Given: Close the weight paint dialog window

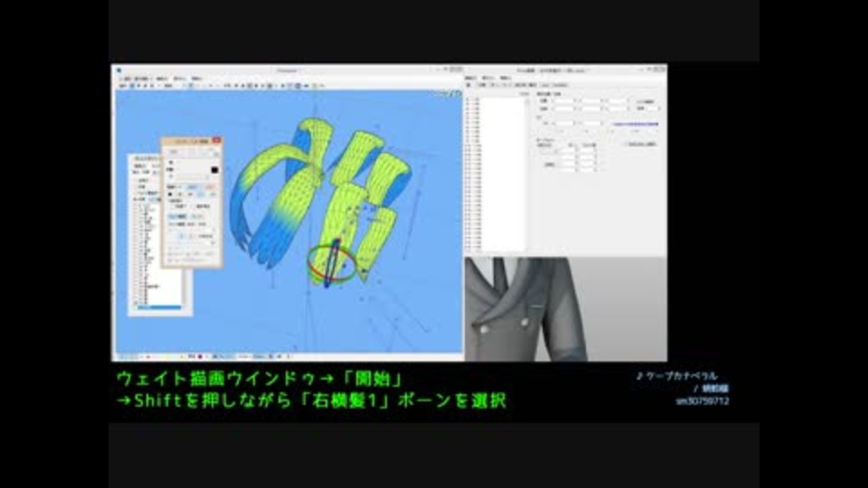Looking at the screenshot, I should (216, 141).
